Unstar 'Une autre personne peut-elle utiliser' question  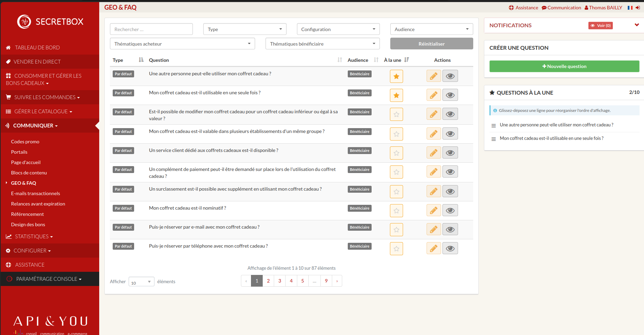[x=396, y=76]
